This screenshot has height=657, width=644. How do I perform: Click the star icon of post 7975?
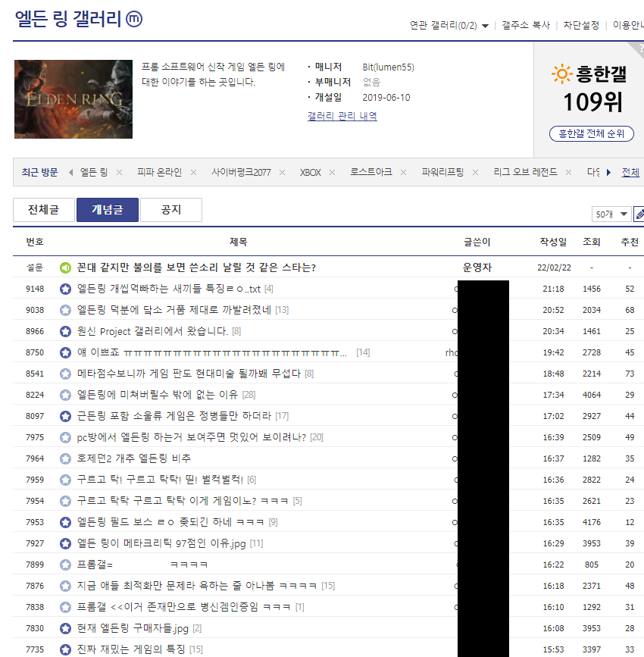pyautogui.click(x=65, y=437)
